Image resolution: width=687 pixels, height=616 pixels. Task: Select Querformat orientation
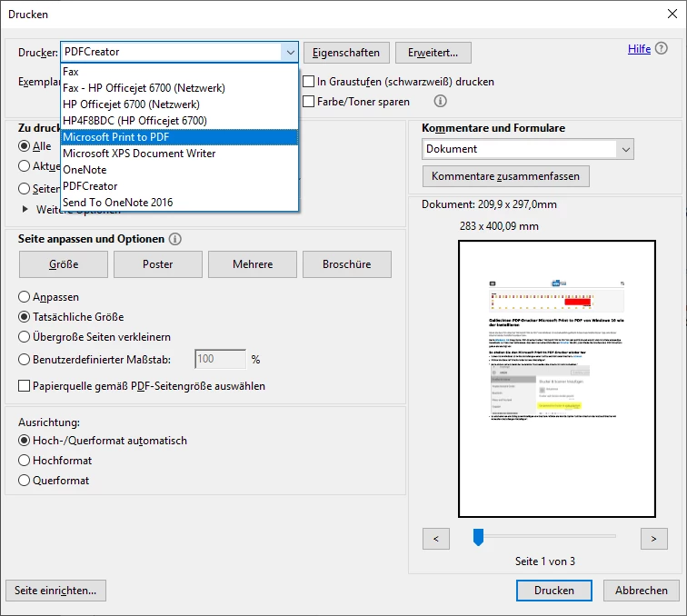click(25, 481)
